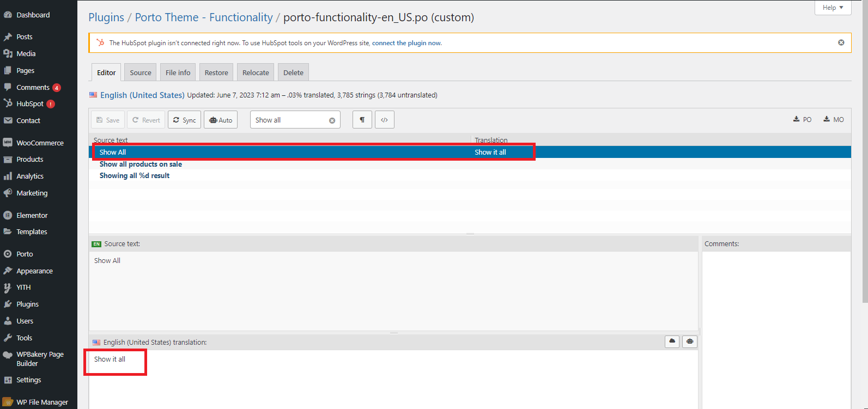The image size is (868, 409).
Task: Download the PO file
Action: (x=802, y=119)
